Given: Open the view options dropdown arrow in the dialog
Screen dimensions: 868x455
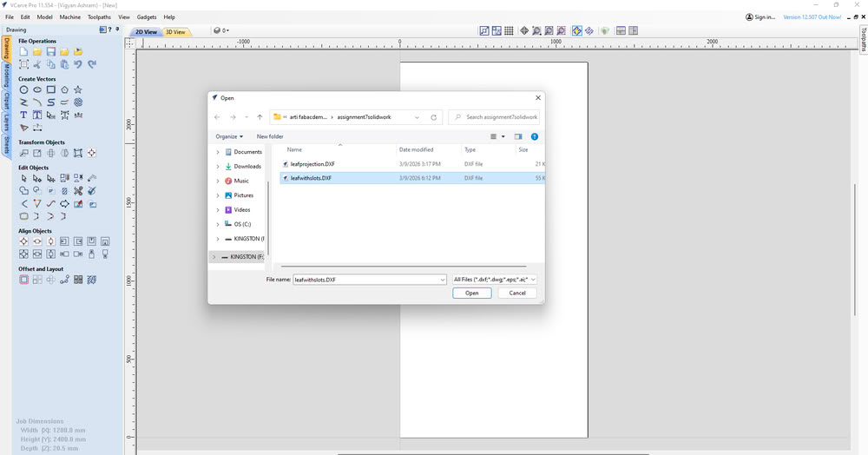Looking at the screenshot, I should pos(503,136).
